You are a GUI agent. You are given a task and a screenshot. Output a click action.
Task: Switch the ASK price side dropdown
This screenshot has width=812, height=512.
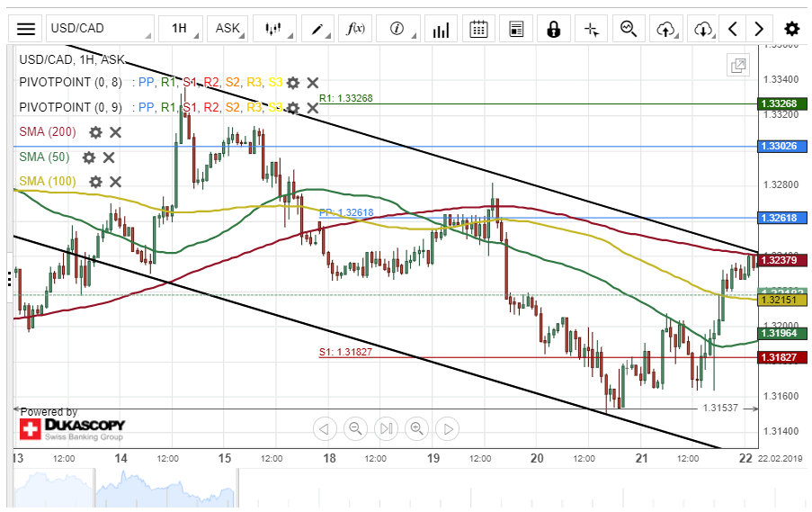coord(228,29)
